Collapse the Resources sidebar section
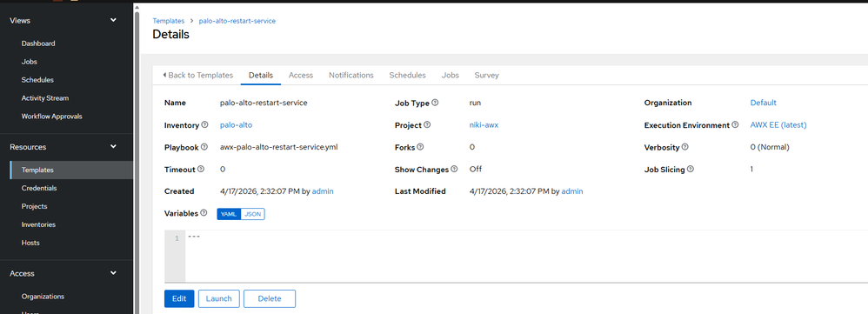 coord(113,147)
